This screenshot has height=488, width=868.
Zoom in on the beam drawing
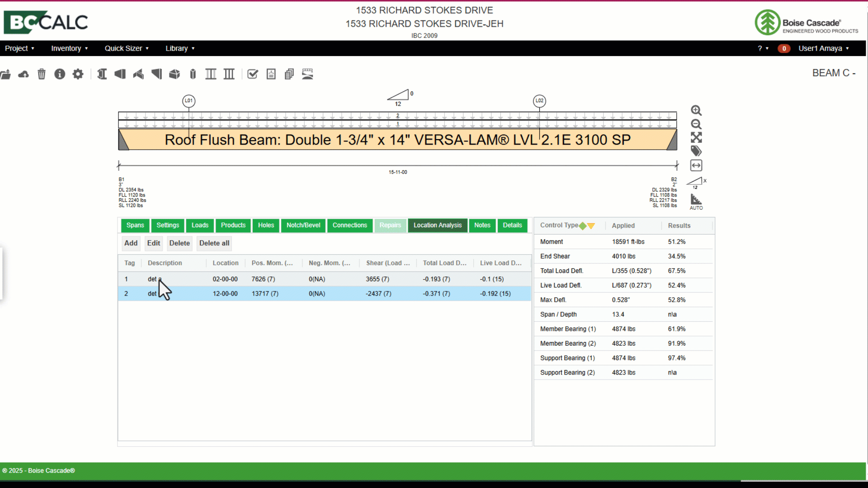(696, 111)
